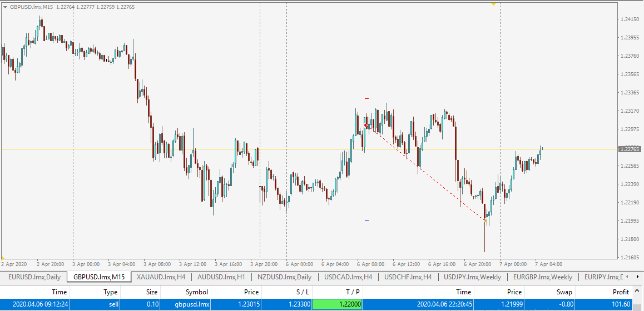The image size is (644, 311).
Task: Click the yellow corner triangle at chart bottom-left
Action: pos(3,257)
